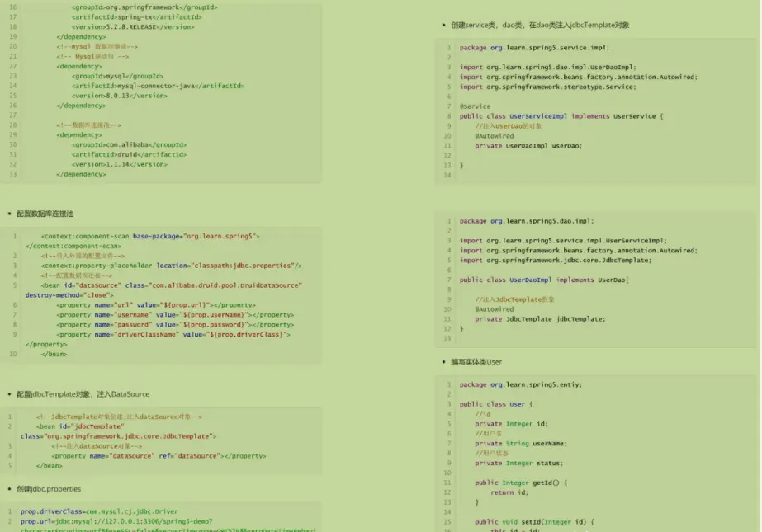Click the "//id" comment in User class
Image resolution: width=762 pixels, height=532 pixels.
483,413
